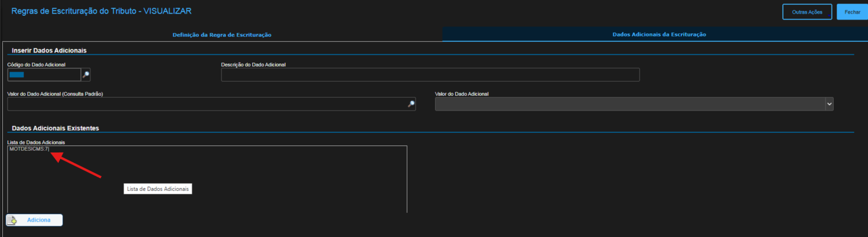Click the magnifier beside Código do Dado Adicional

pyautogui.click(x=86, y=74)
